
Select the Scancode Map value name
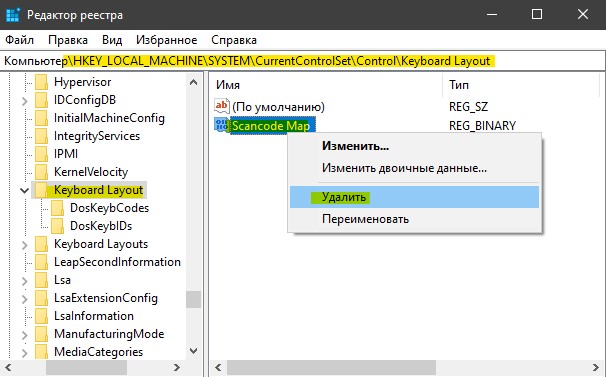[271, 126]
